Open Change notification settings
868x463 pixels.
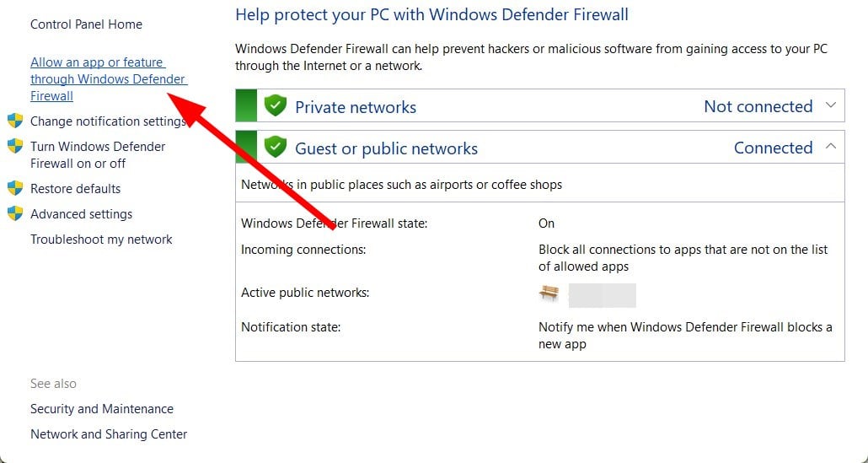pos(107,121)
